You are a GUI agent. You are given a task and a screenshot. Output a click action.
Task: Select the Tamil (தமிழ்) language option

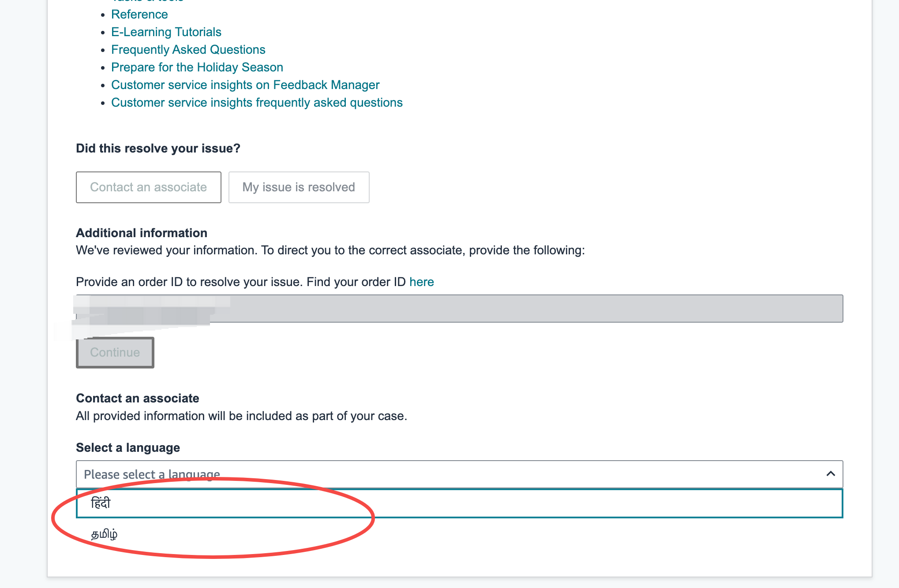[x=460, y=534]
